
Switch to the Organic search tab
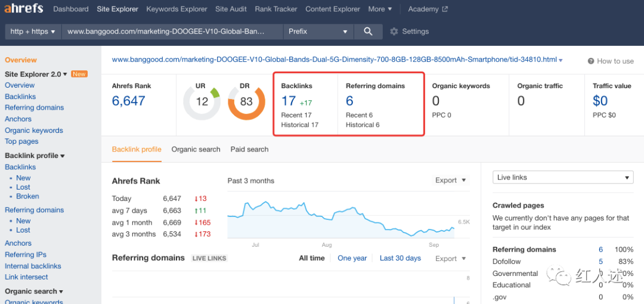point(196,150)
